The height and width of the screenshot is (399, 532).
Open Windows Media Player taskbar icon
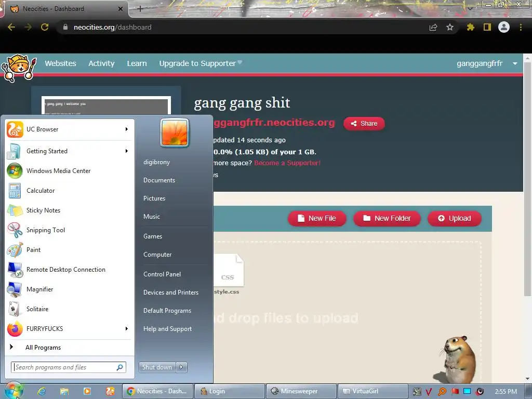click(87, 391)
